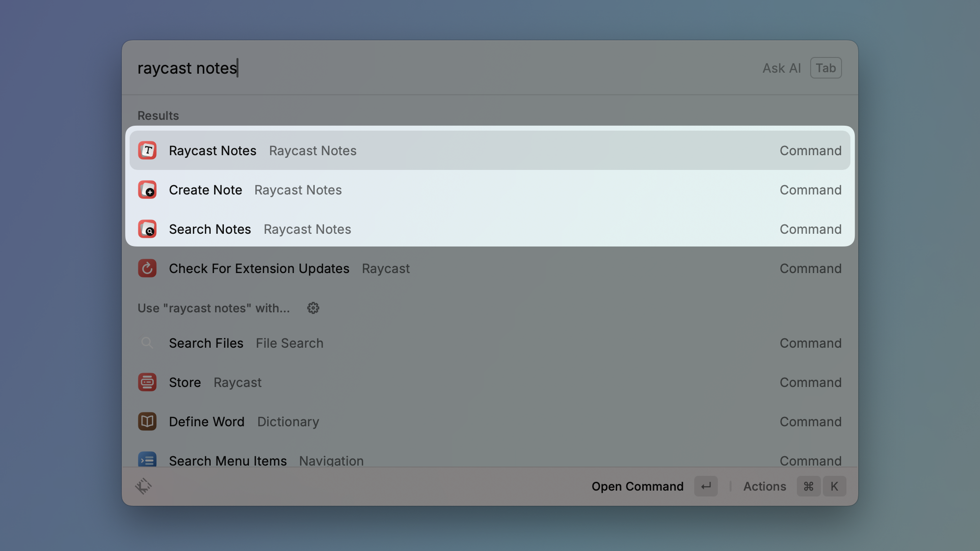Click the Navigation subtitle text
Screen dimensions: 980x551
(331, 461)
